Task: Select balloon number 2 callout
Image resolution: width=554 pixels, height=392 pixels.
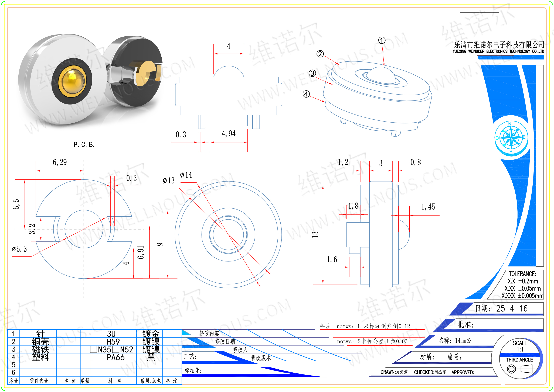Action: pos(320,54)
